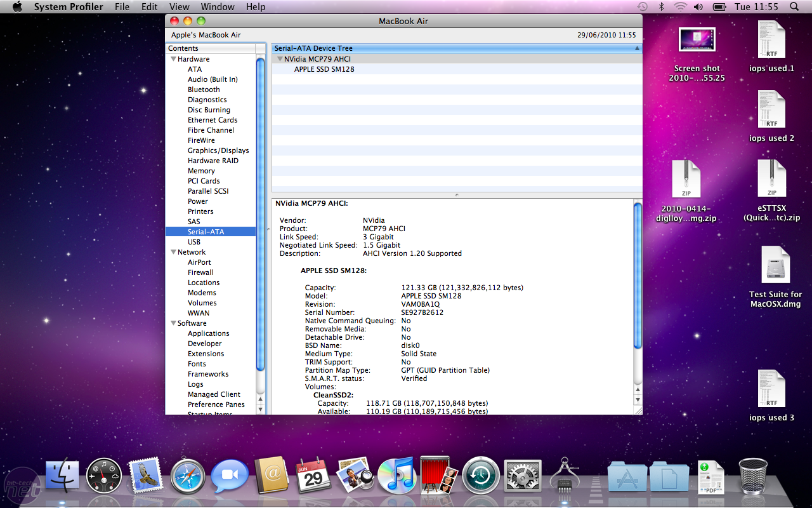Open PDF document in the Dock
The image size is (812, 508).
coord(711,478)
